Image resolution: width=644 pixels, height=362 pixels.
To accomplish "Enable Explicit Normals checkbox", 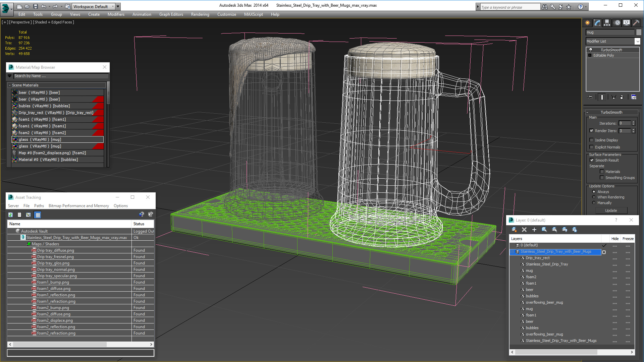I will tap(591, 147).
